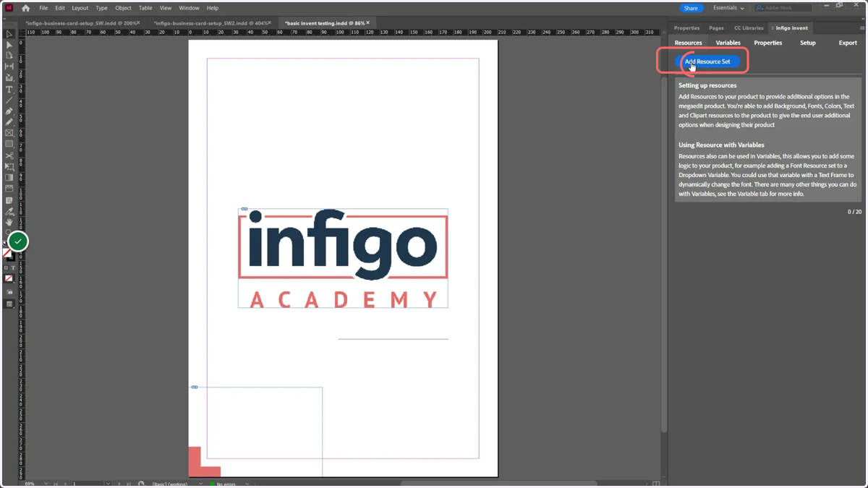
Task: Switch to infigo-business-card-setup_SW.indd tab
Action: tap(80, 23)
